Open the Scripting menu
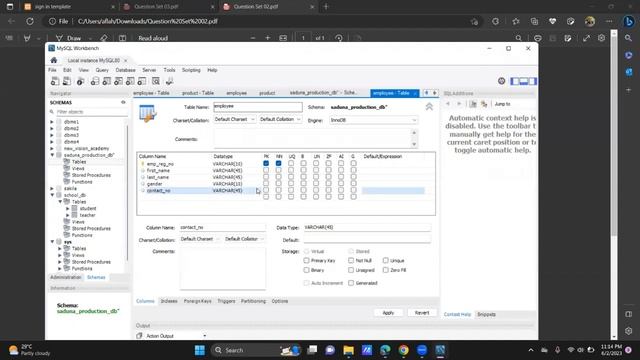The width and height of the screenshot is (640, 360). tap(191, 70)
